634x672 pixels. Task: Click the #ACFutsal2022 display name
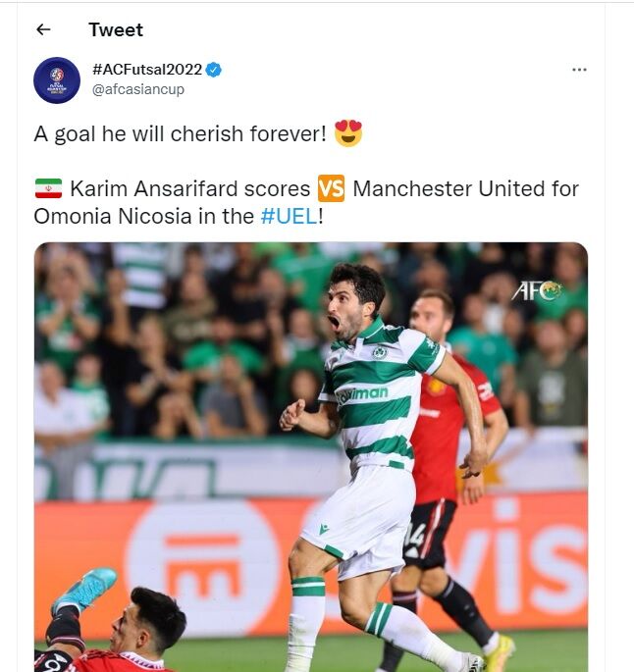(146, 70)
